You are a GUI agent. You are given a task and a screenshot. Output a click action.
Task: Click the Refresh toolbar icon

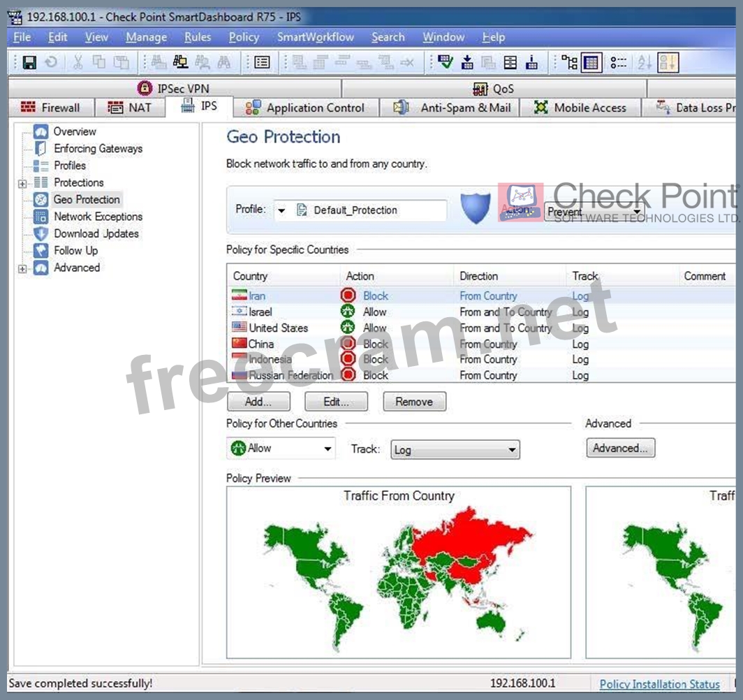(x=51, y=62)
